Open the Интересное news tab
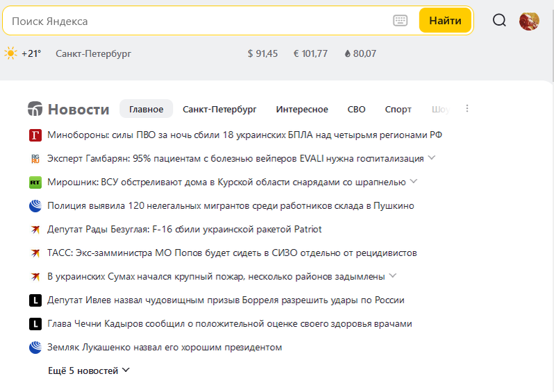Viewport: 554px width, 392px height. click(x=302, y=109)
